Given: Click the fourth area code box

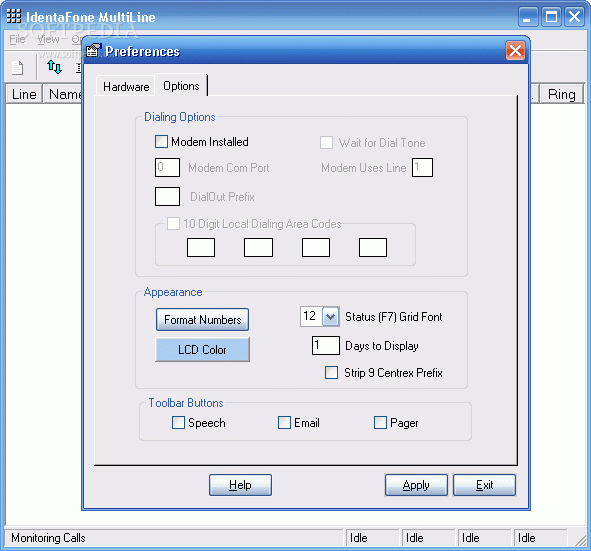Looking at the screenshot, I should click(373, 247).
